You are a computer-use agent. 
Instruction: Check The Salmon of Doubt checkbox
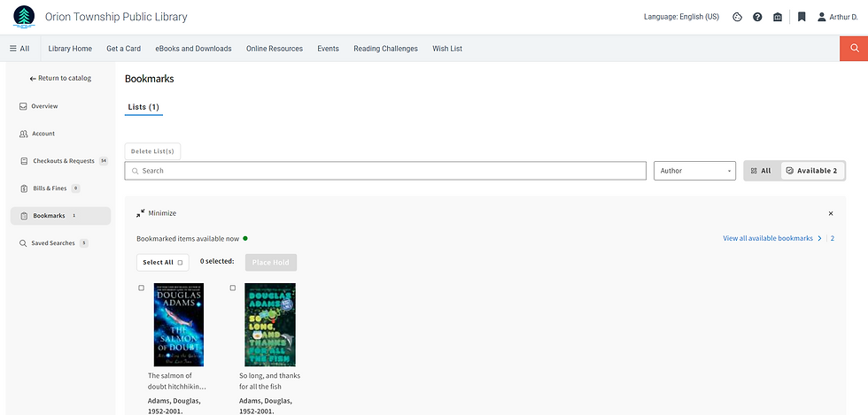(x=141, y=288)
